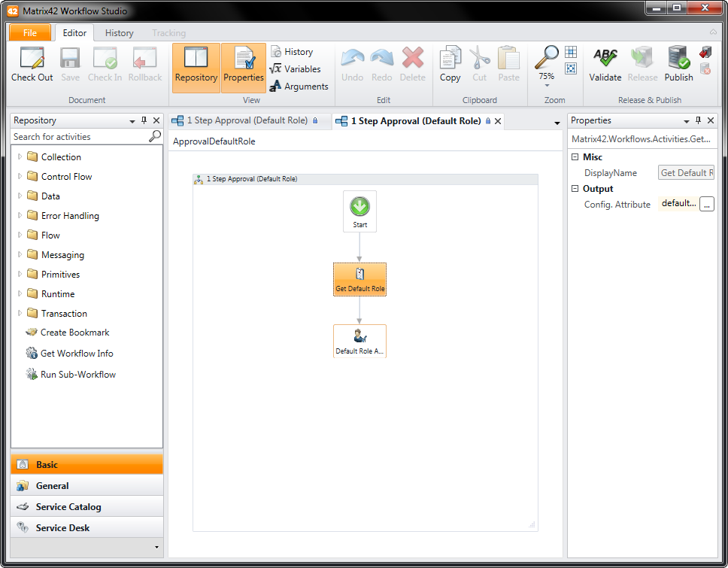This screenshot has height=568, width=728.
Task: Switch to the Tracking ribbon tab
Action: coord(168,33)
